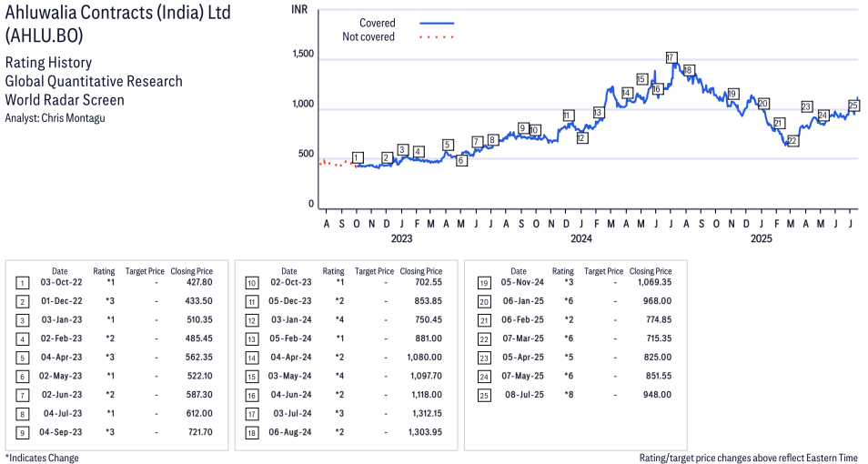Select chart marker 22 at the 2025 low
This screenshot has height=464, width=868.
[x=792, y=141]
